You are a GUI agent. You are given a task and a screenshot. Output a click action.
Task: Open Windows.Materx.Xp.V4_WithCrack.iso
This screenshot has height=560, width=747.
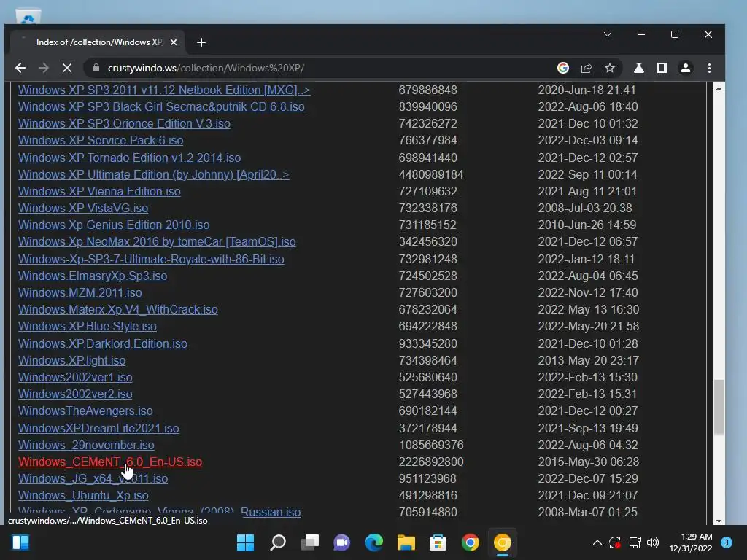[117, 309]
